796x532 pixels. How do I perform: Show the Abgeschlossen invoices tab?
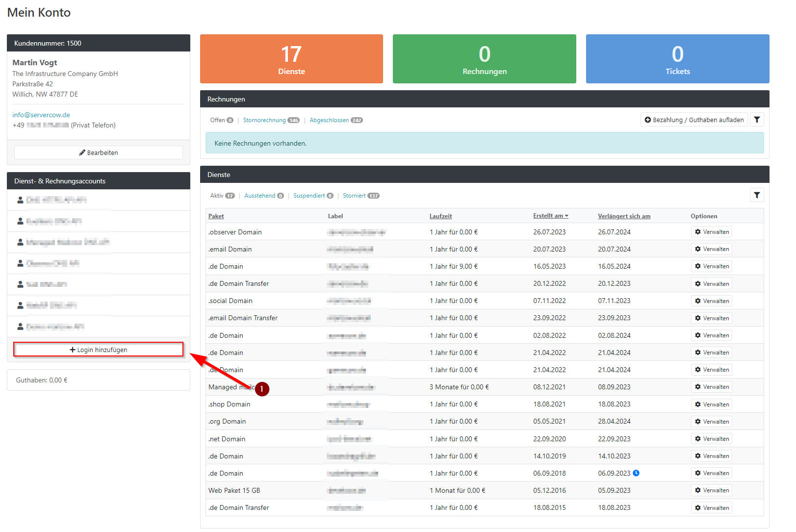click(336, 120)
